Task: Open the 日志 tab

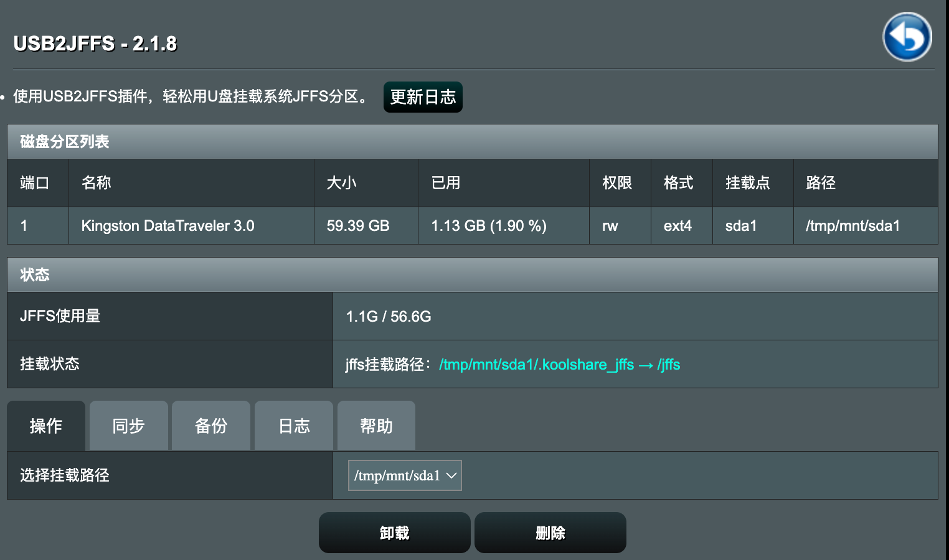Action: 294,426
